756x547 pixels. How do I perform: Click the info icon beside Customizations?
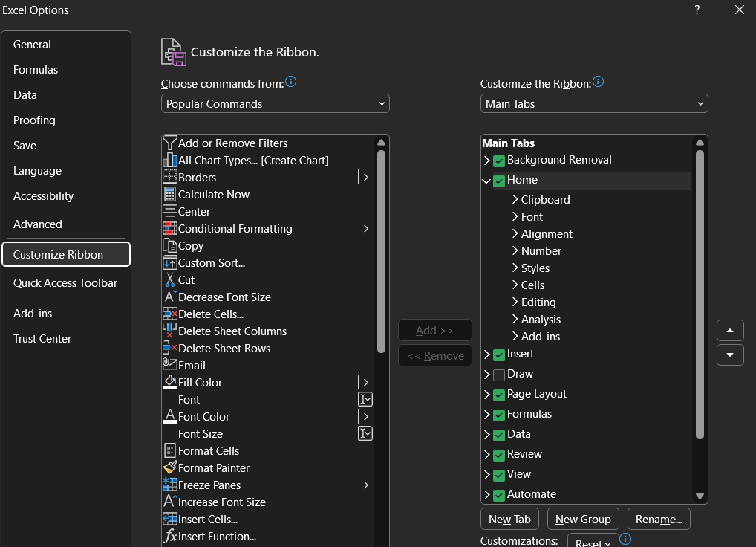(x=625, y=539)
